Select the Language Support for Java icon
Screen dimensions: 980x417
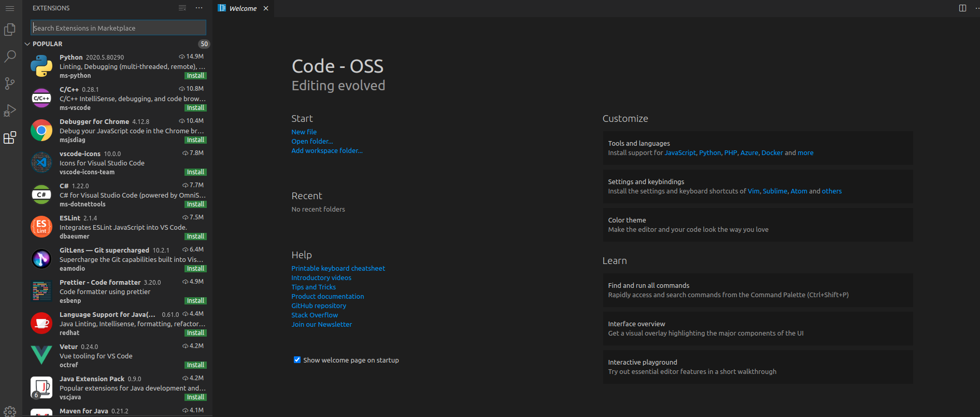(x=41, y=324)
